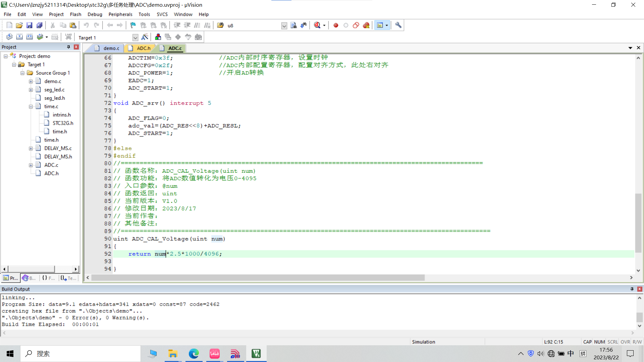
Task: Click the Open file folder icon
Action: (19, 25)
